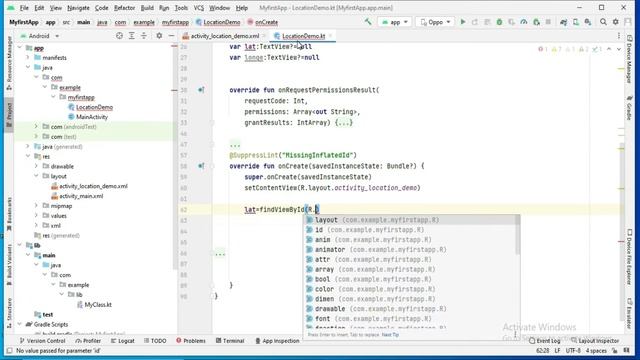Open the Logcat tool window
This screenshot has width=640, height=360.
[122, 340]
